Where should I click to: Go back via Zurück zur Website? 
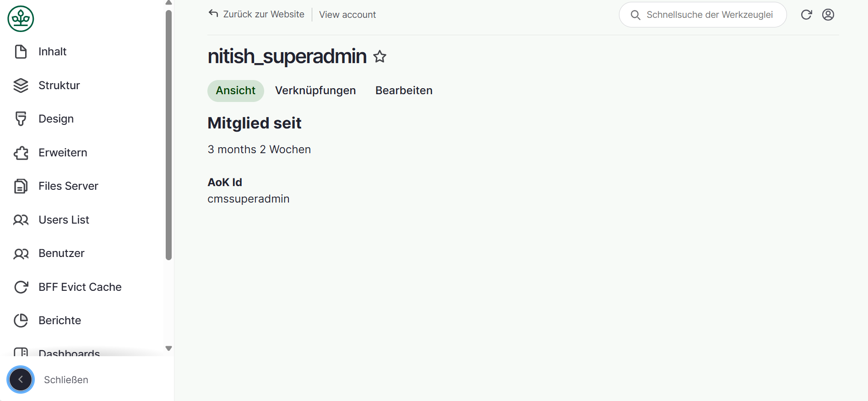(256, 14)
